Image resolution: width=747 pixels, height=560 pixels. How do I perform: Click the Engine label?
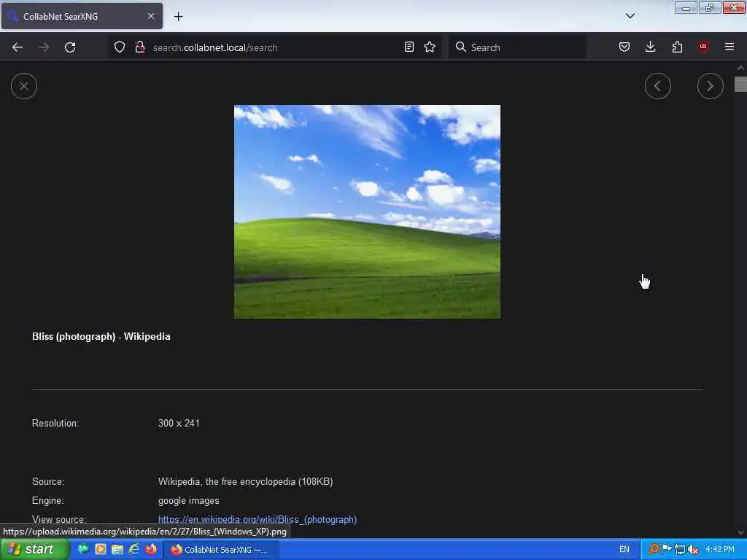pos(47,500)
